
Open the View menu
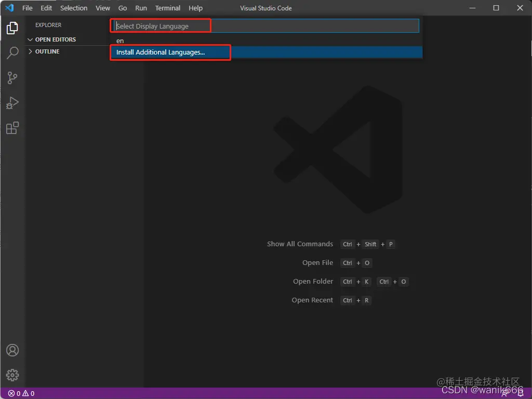pyautogui.click(x=102, y=8)
